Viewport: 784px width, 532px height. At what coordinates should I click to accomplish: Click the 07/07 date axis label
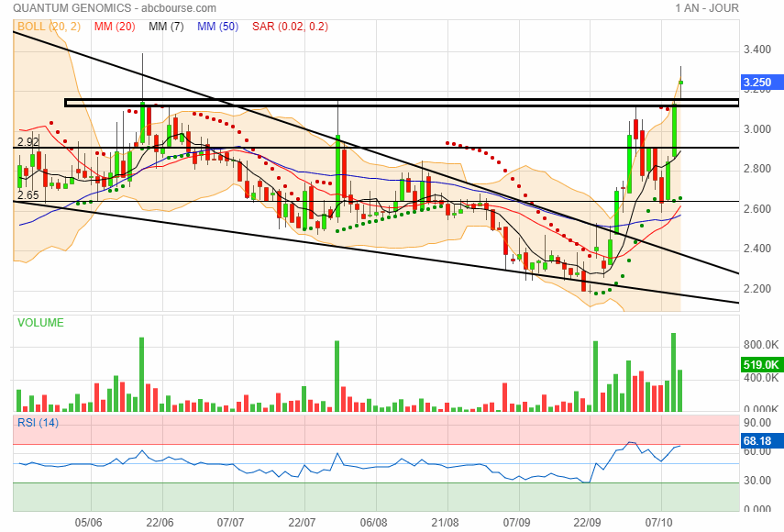231,523
